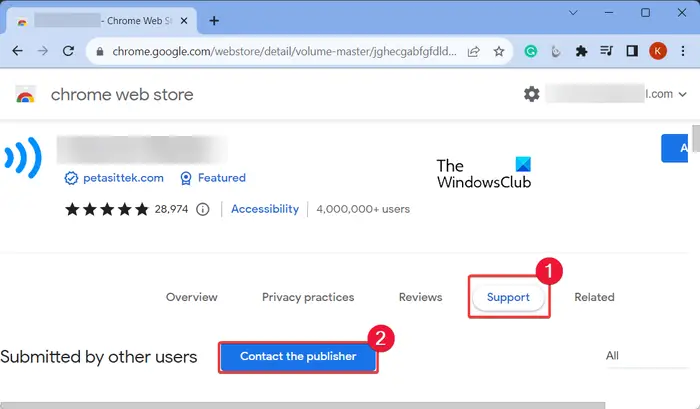Go back to the previous page
The height and width of the screenshot is (409, 700).
[x=17, y=51]
